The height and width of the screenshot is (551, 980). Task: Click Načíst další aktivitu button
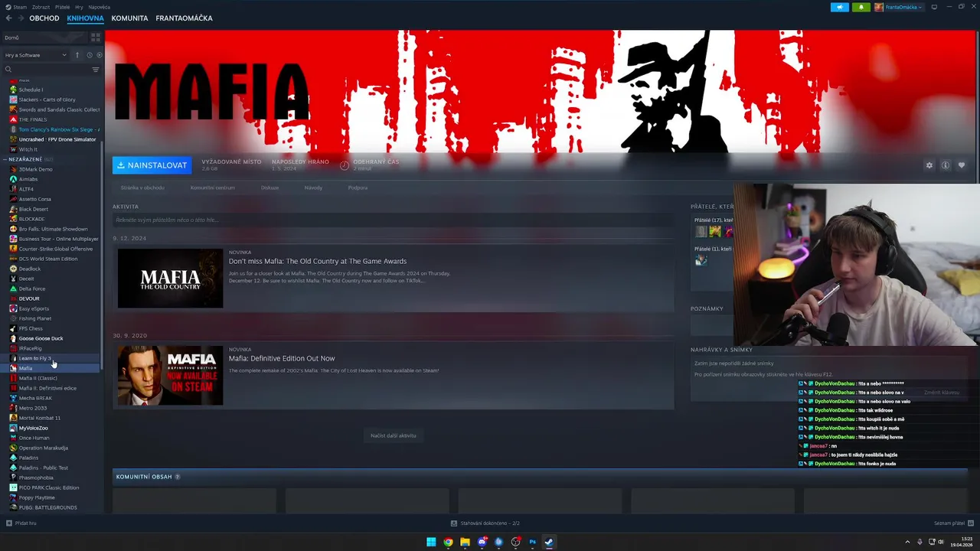pyautogui.click(x=394, y=435)
